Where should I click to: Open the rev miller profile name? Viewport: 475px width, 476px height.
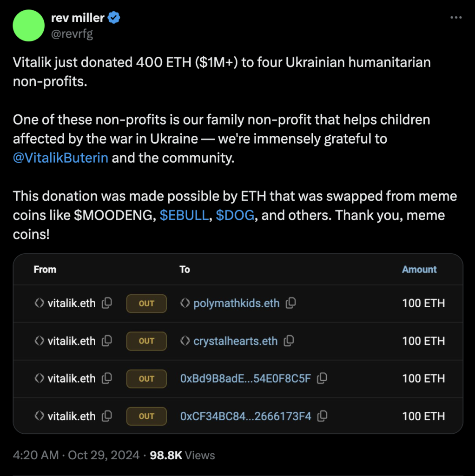click(78, 18)
